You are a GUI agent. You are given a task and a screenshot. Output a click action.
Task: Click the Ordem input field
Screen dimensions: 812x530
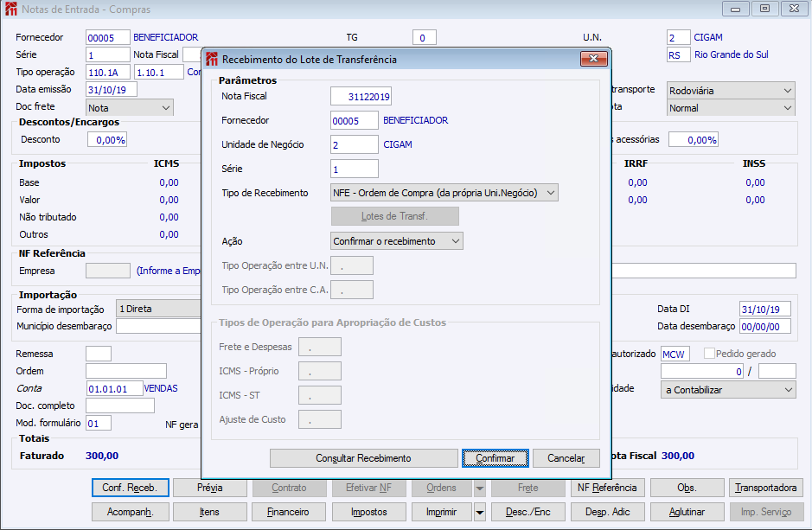(126, 371)
